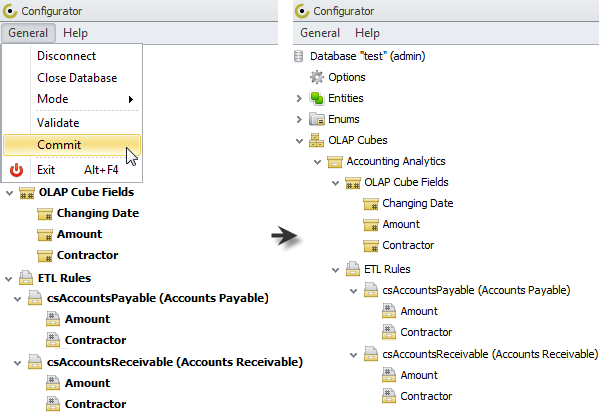Click the database icon beside Database "test"
Screen dimensions: 600x420
point(299,56)
